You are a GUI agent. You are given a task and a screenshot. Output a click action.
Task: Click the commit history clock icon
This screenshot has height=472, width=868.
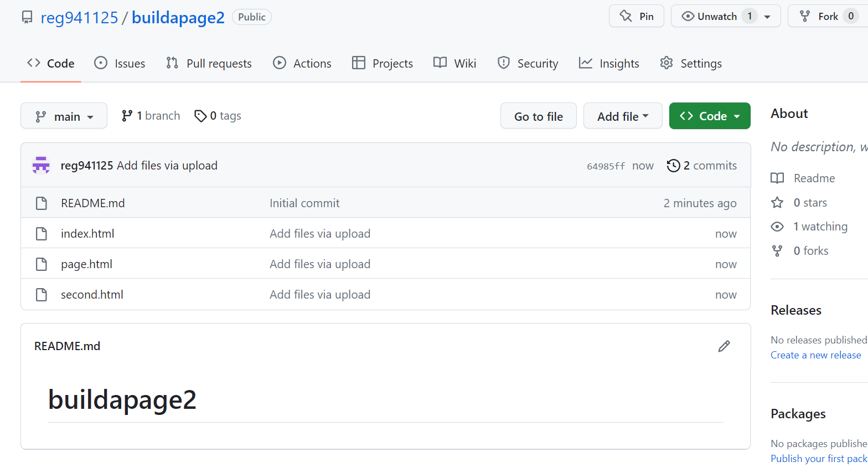tap(673, 166)
